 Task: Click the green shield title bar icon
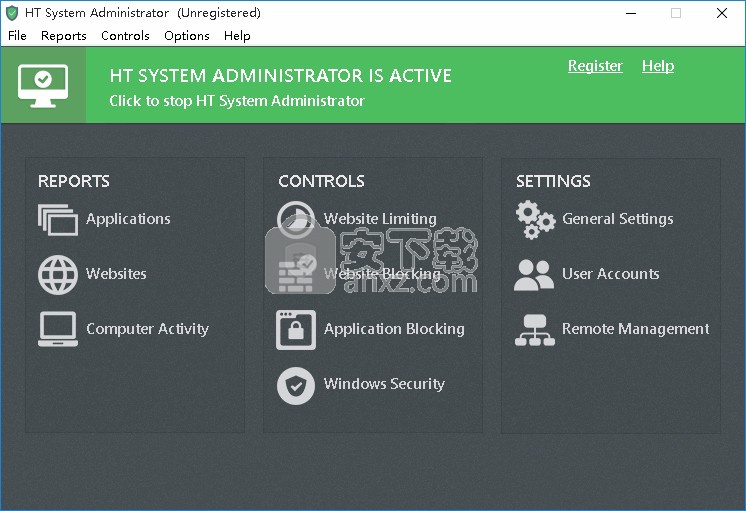point(12,13)
